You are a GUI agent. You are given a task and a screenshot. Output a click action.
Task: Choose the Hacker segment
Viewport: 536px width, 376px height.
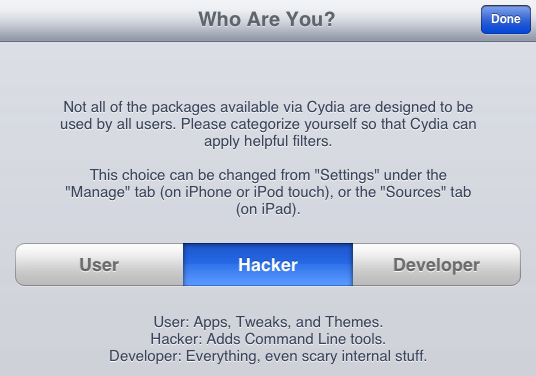268,265
